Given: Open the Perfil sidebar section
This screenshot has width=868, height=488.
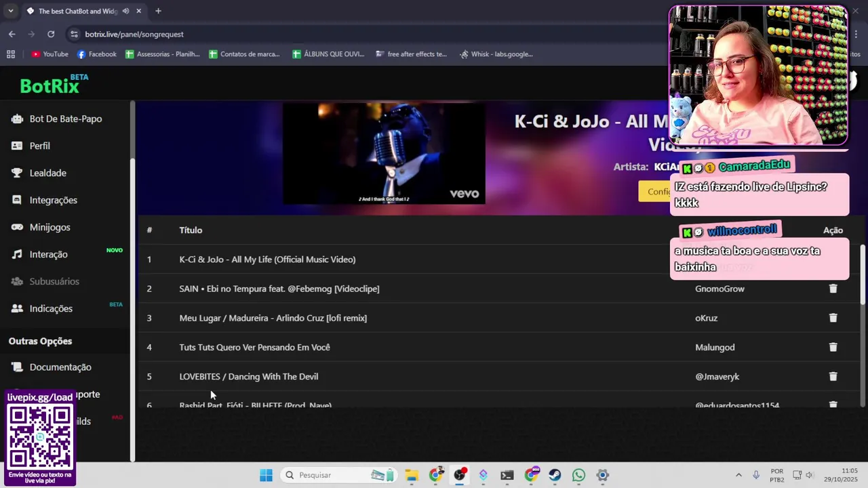Looking at the screenshot, I should click(x=40, y=146).
